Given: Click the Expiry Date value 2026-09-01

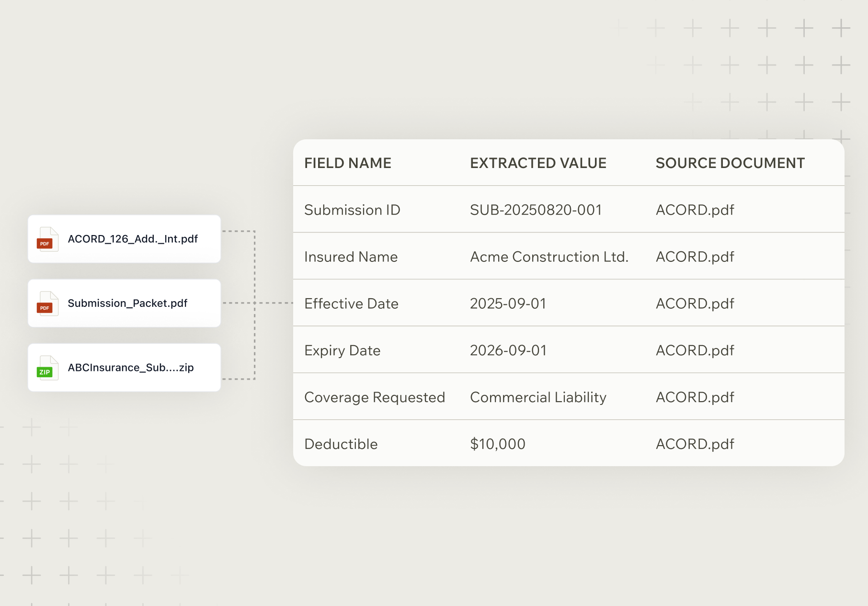Looking at the screenshot, I should click(508, 351).
